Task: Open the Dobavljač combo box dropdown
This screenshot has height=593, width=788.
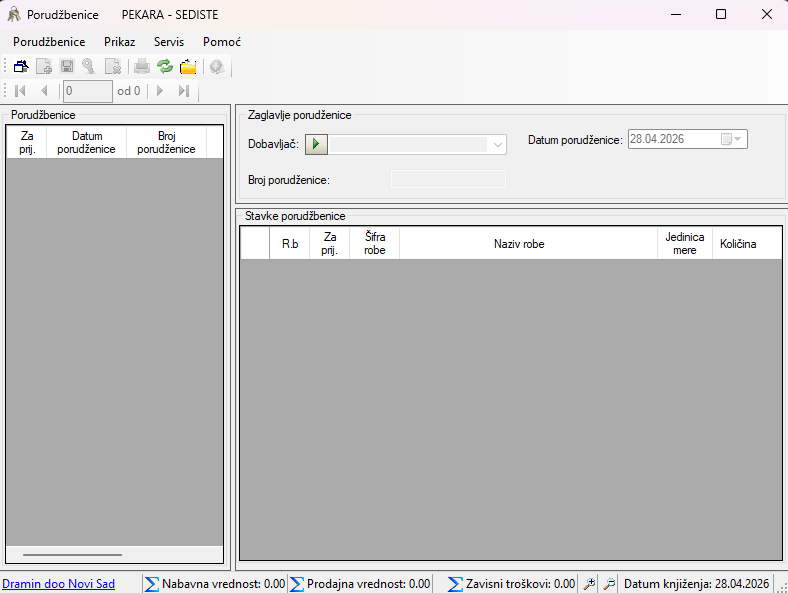Action: click(x=498, y=145)
